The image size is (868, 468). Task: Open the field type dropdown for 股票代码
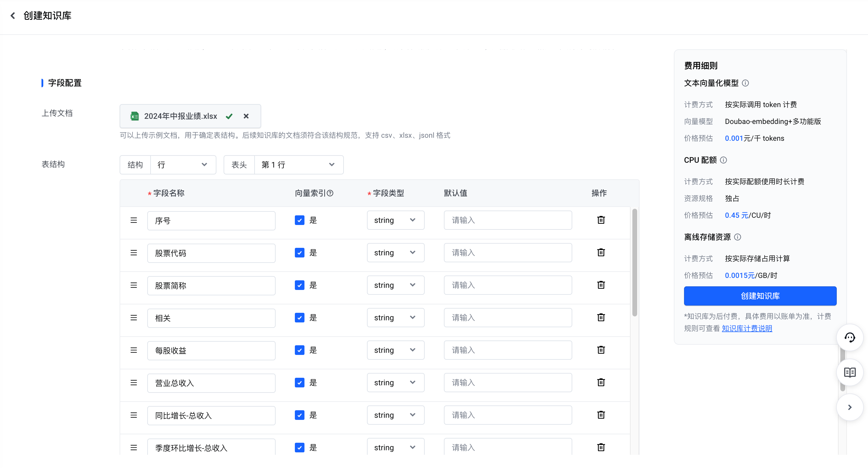395,253
